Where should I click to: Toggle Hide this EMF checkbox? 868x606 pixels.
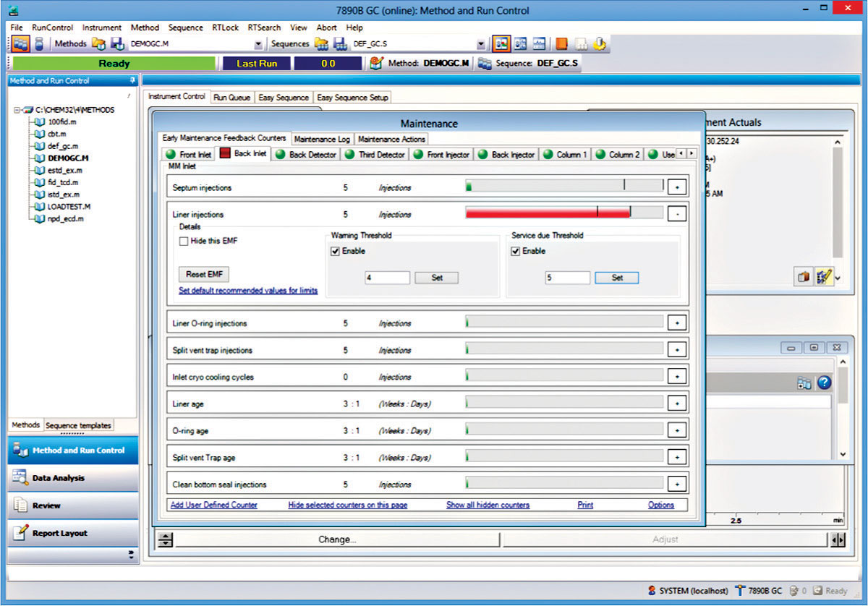[184, 241]
